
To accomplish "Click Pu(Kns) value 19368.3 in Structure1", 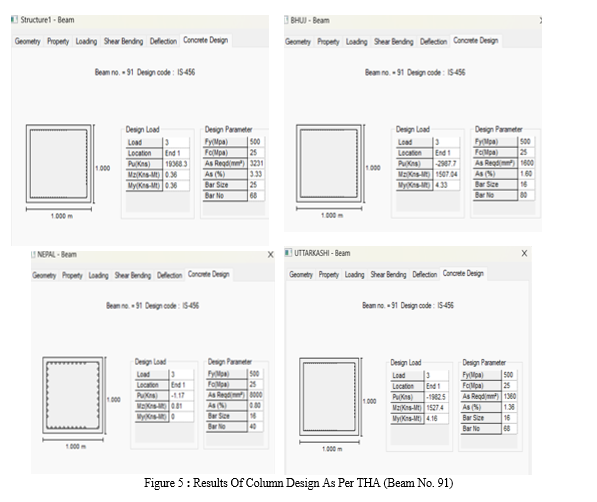I will click(176, 164).
